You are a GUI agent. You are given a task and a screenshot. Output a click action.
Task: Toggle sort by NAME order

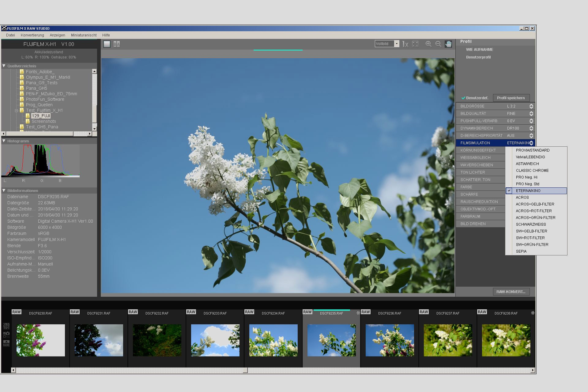point(6,343)
